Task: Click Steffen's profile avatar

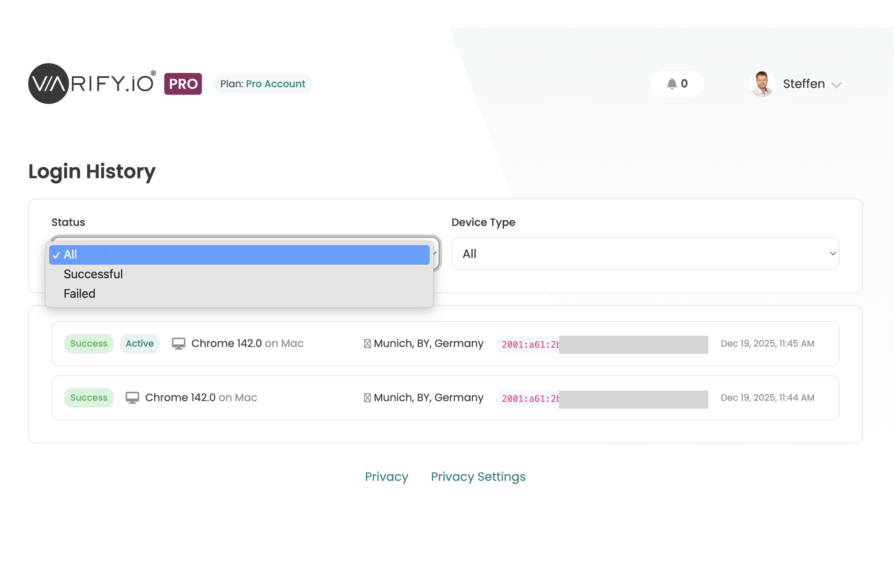Action: 762,83
